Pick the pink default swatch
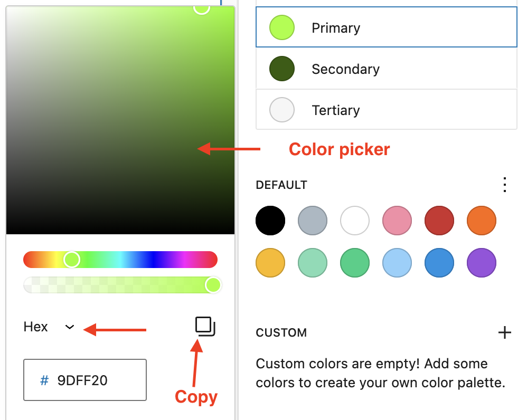Screen dimensions: 527x420 pyautogui.click(x=397, y=221)
